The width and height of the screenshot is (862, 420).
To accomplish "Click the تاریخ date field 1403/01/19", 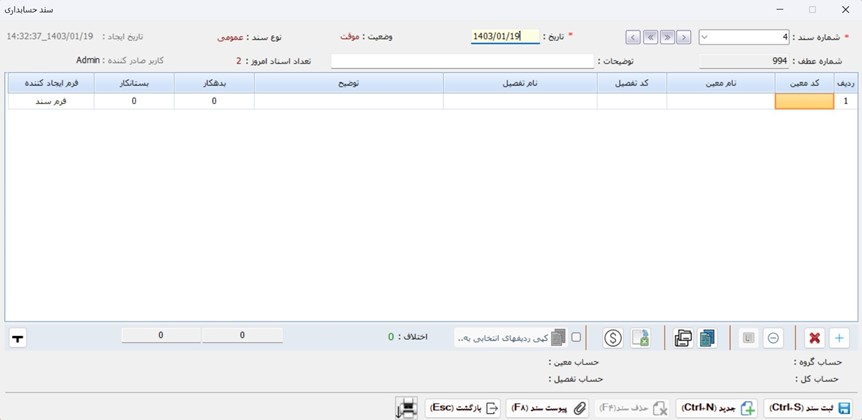I will [505, 37].
